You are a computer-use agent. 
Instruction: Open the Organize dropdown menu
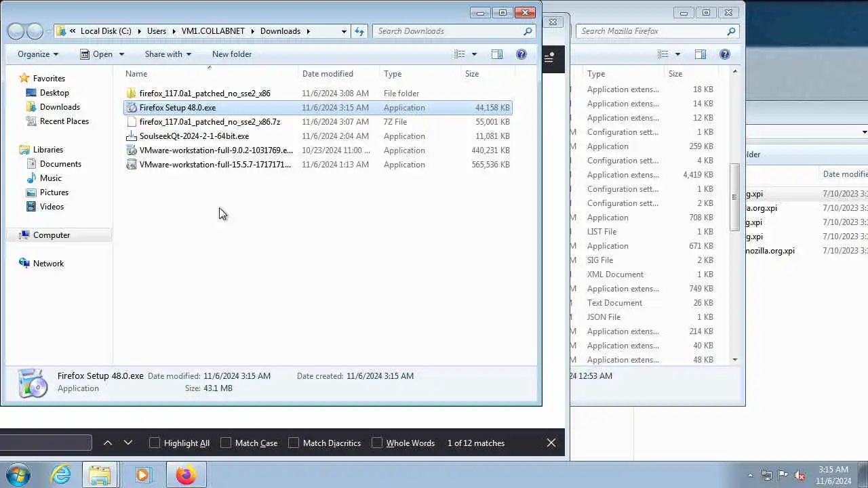(38, 54)
